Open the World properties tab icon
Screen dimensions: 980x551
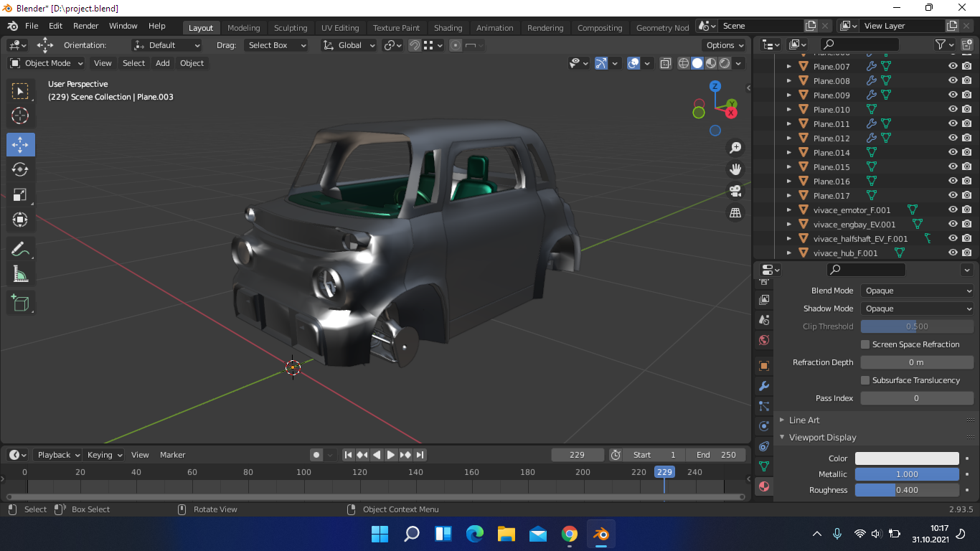pos(764,340)
